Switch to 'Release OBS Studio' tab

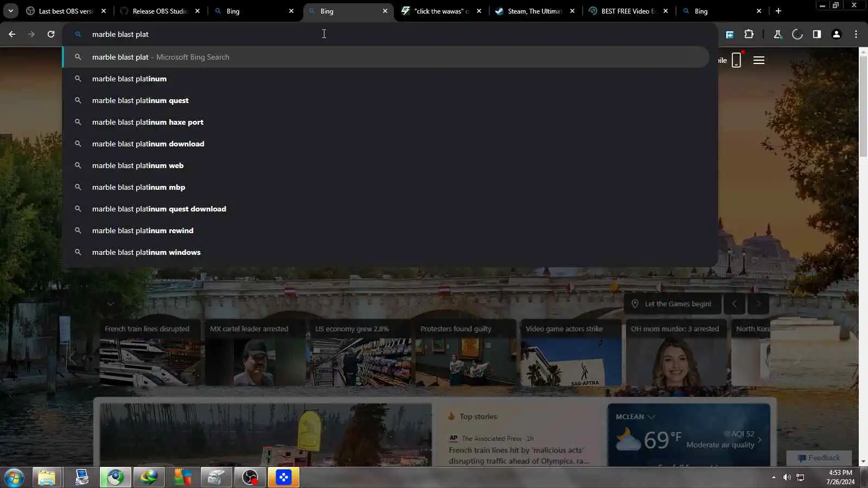click(x=161, y=11)
